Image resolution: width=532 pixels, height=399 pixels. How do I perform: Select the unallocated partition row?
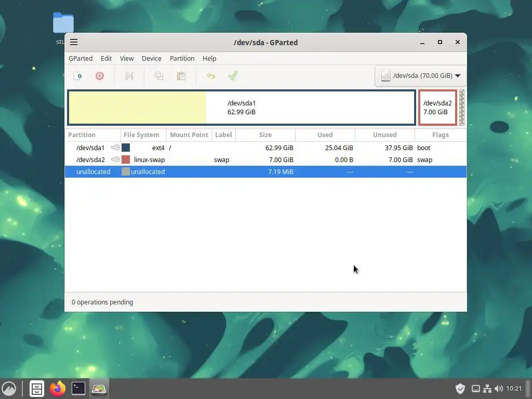(265, 171)
